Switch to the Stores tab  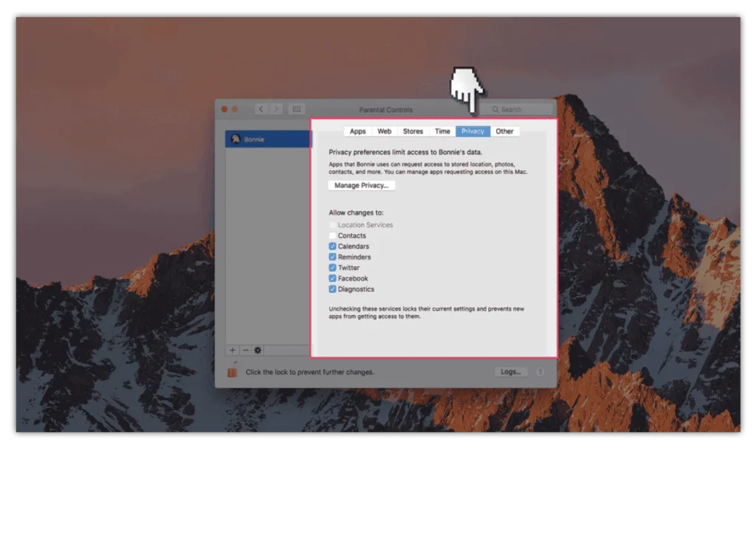[413, 131]
